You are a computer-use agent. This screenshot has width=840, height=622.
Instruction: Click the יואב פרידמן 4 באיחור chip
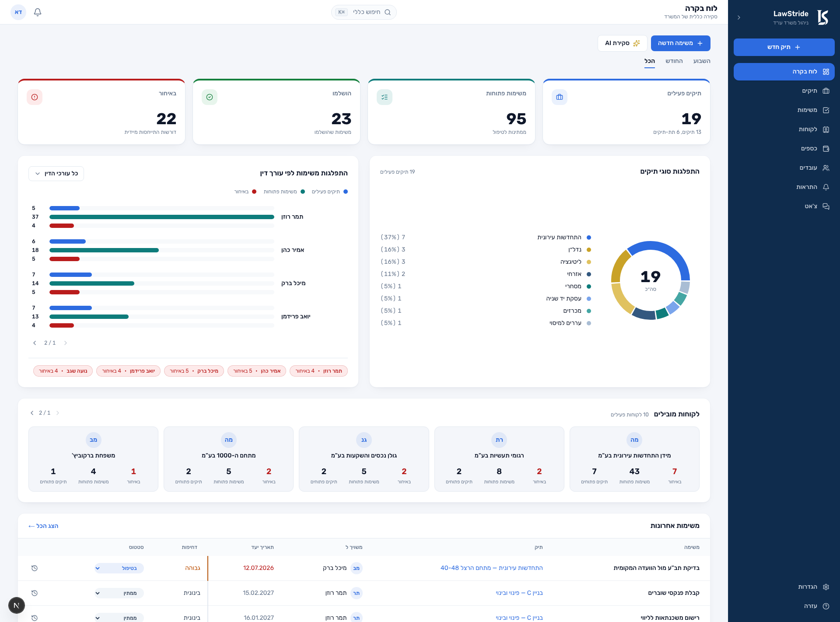click(128, 371)
